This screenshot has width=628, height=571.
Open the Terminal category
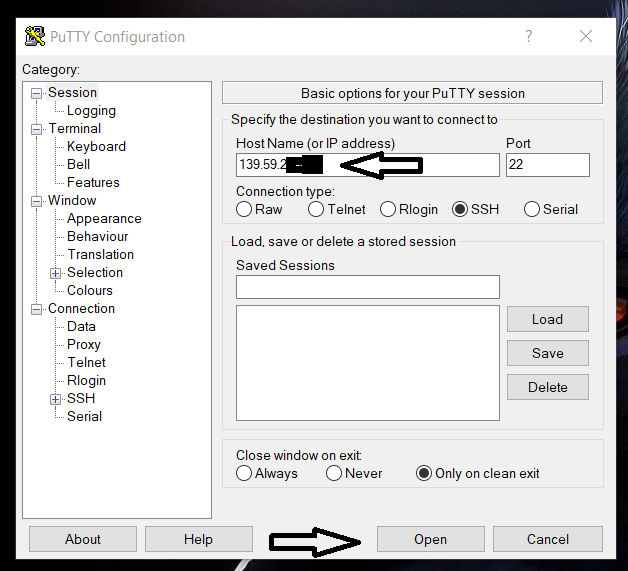(74, 129)
